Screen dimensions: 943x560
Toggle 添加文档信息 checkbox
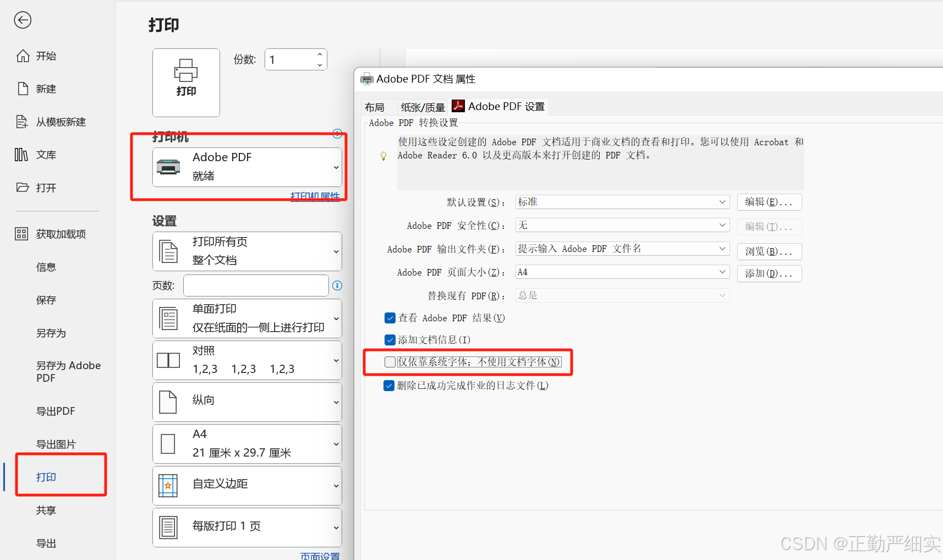point(390,340)
